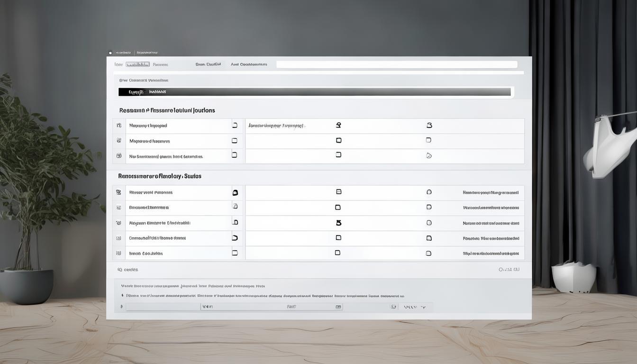Click the leading icon of the first row in the upper table

click(119, 126)
